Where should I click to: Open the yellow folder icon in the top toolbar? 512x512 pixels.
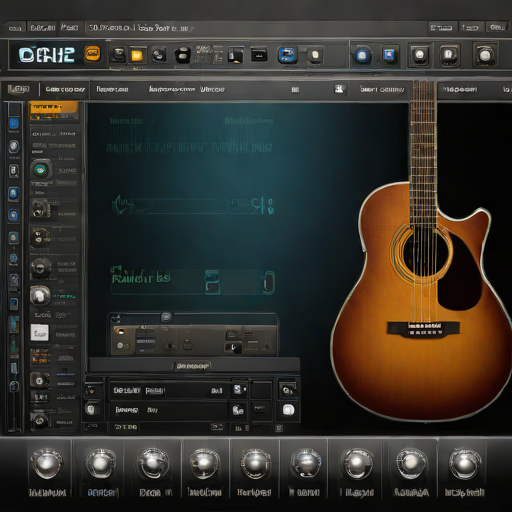[x=137, y=55]
